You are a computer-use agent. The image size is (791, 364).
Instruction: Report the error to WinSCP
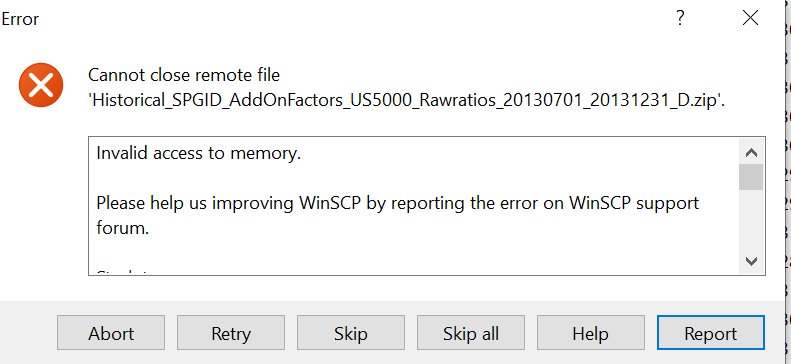711,333
